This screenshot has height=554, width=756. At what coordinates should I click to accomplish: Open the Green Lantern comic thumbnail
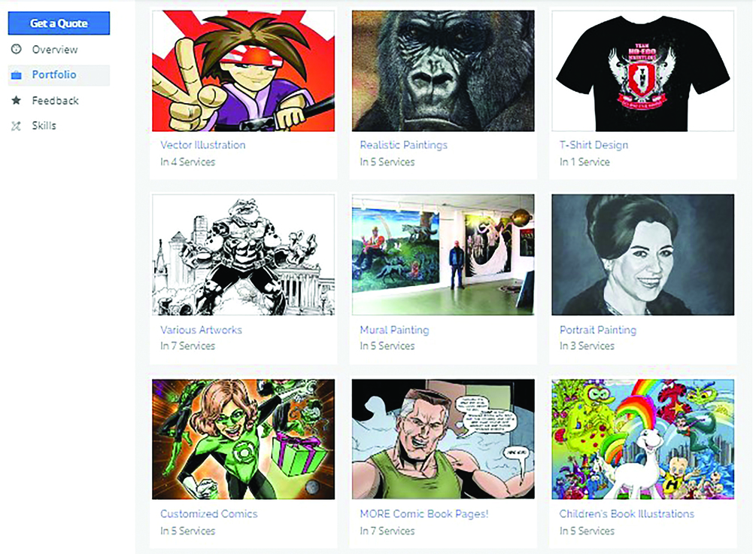[243, 439]
